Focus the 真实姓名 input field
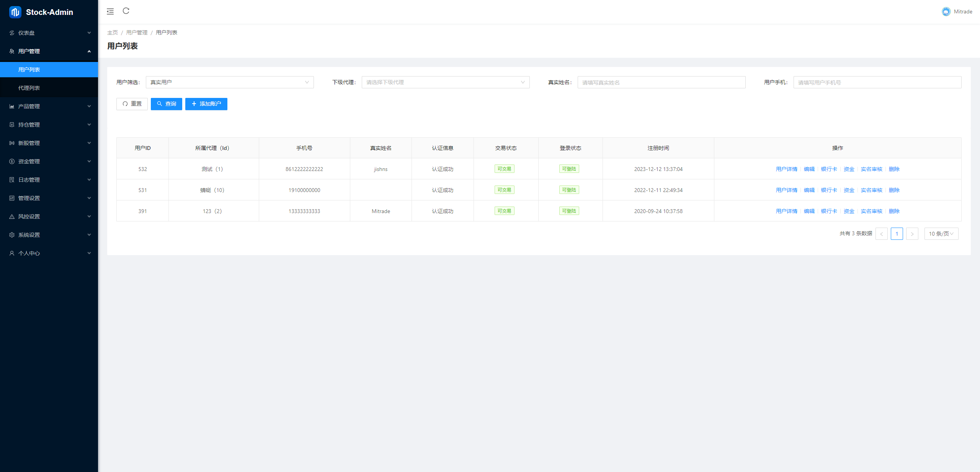The width and height of the screenshot is (980, 472). tap(661, 82)
